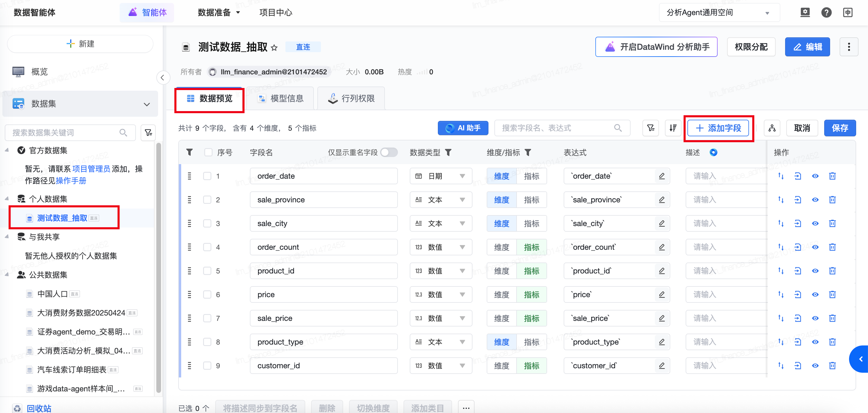Image resolution: width=868 pixels, height=413 pixels.
Task: Delete the order_date field with trash icon
Action: point(832,176)
